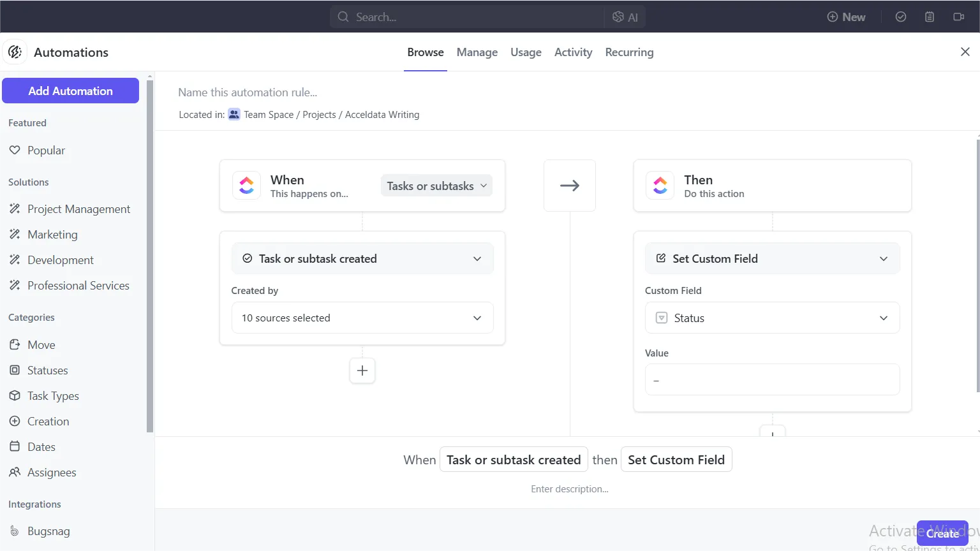The image size is (980, 551).
Task: Open the checkmark tasks icon in top bar
Action: 901,17
